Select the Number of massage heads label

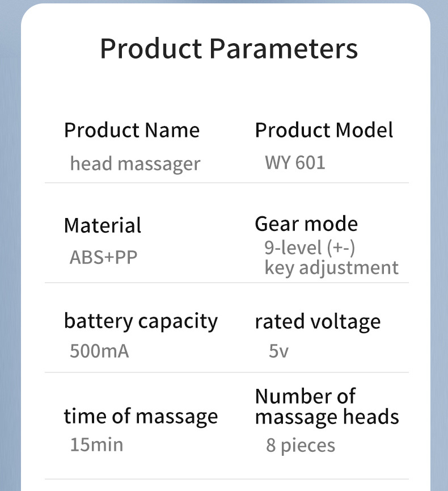pos(327,406)
